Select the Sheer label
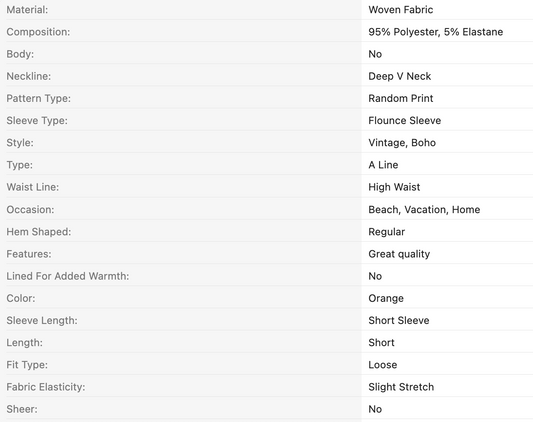This screenshot has width=533, height=422. click(x=22, y=409)
